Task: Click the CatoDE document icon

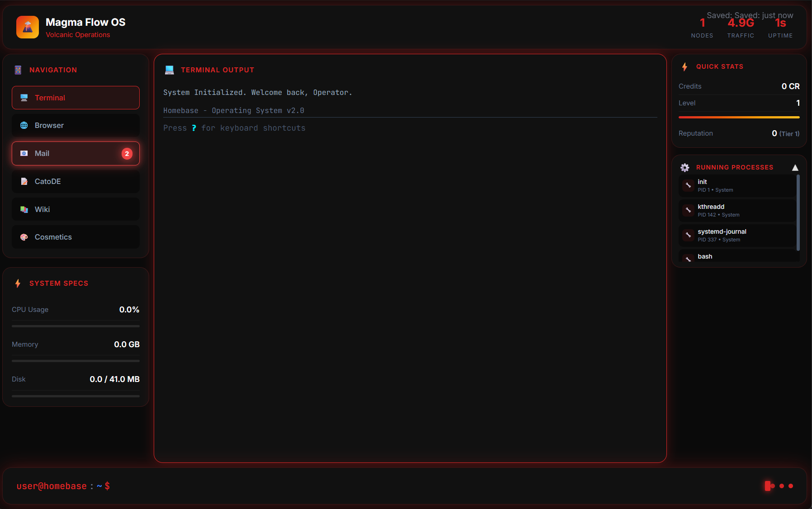Action: 24,181
